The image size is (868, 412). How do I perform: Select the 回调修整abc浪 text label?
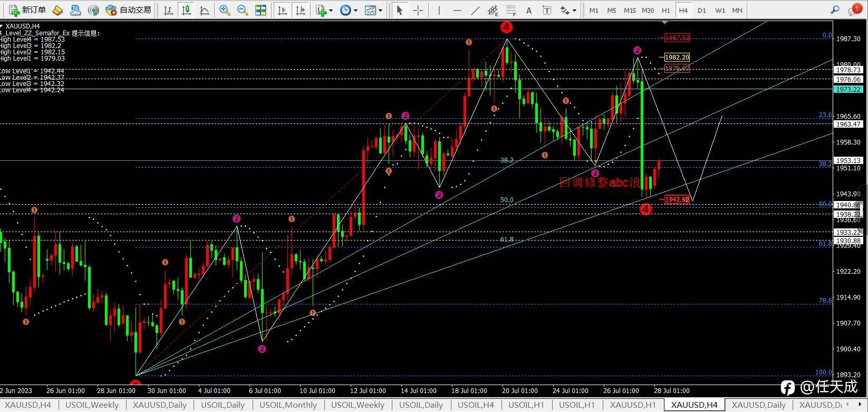tap(600, 183)
